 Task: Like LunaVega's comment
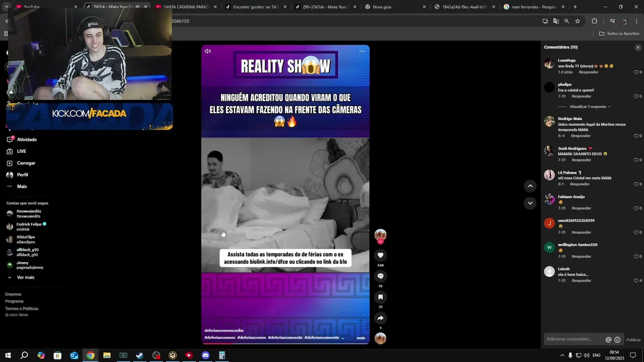(636, 72)
